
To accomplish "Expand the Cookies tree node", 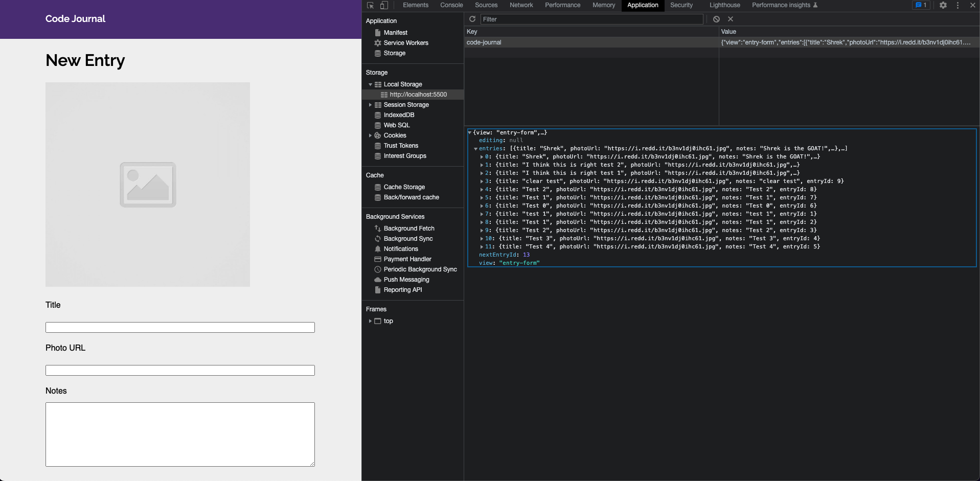I will pyautogui.click(x=370, y=135).
